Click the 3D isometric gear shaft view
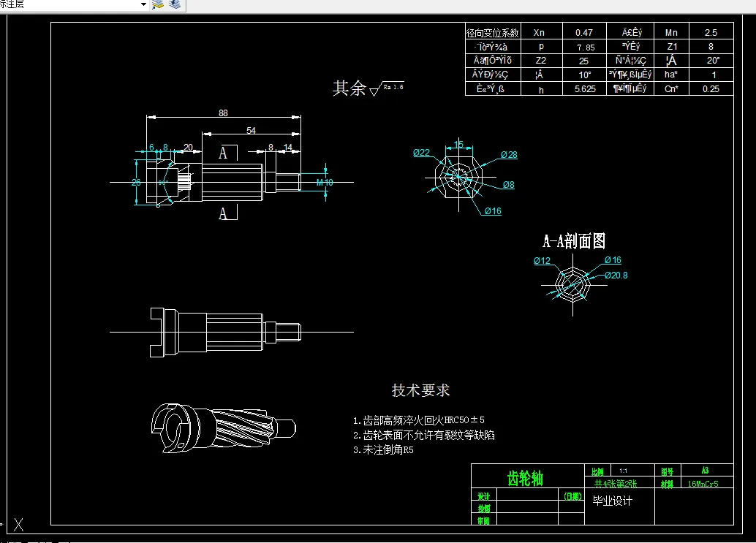Viewport: 756px width, 543px height. point(223,428)
